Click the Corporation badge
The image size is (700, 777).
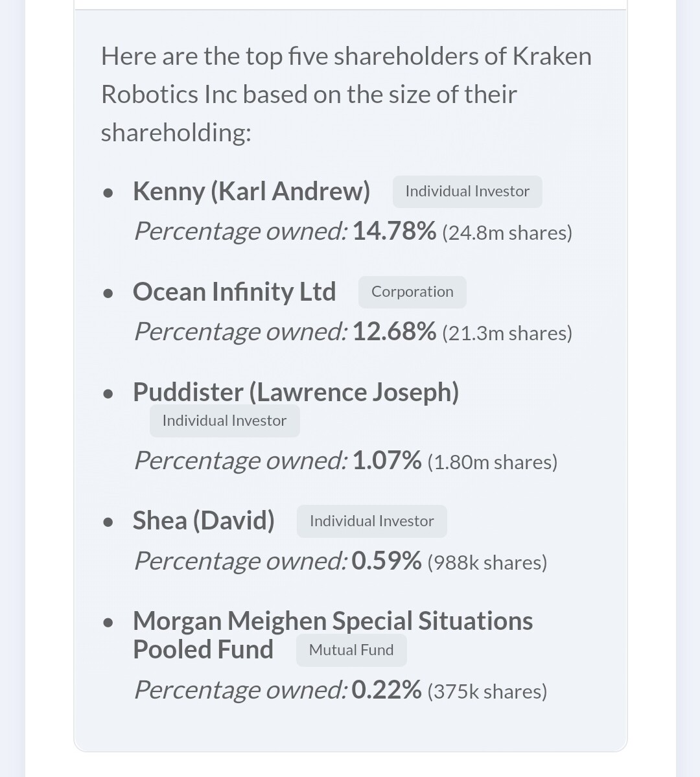pos(412,292)
